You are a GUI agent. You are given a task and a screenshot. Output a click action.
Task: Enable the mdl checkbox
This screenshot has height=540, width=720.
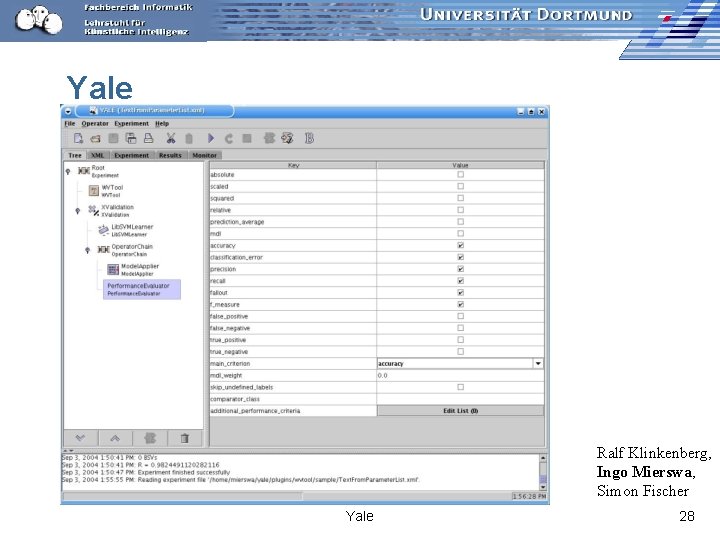461,233
